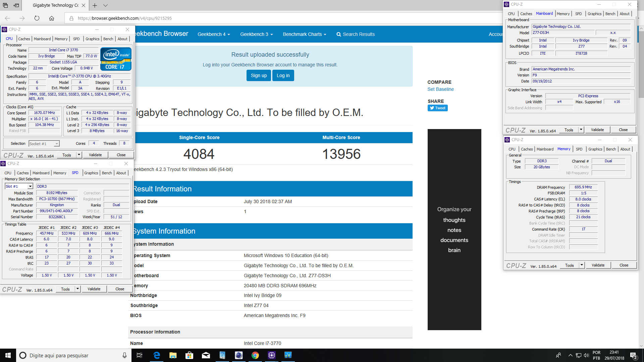
Task: Close the Gigabyte Technology browser tab
Action: [84, 5]
